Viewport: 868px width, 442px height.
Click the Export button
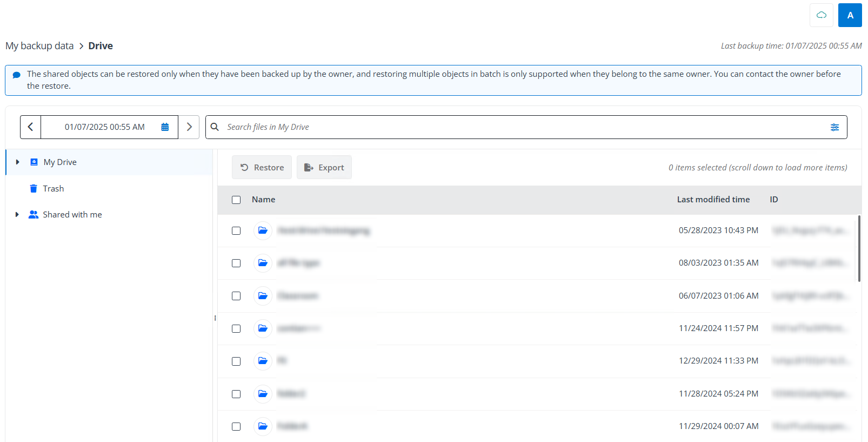tap(324, 168)
